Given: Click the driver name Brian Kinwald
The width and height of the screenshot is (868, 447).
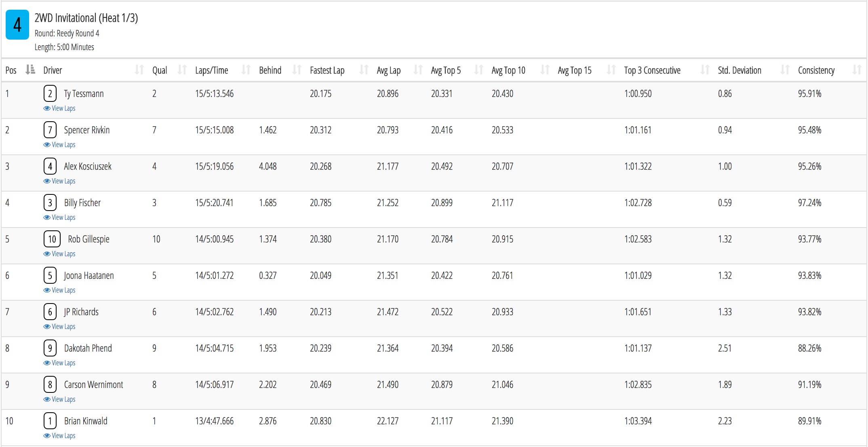Looking at the screenshot, I should point(86,421).
